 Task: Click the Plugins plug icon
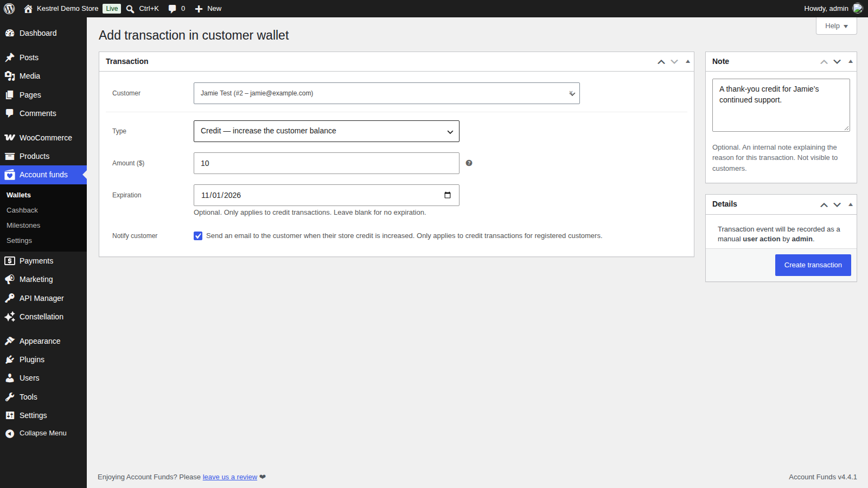point(10,359)
